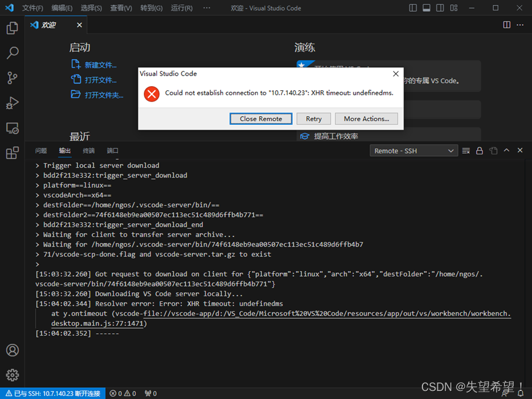Open the 运行(R) menu
The image size is (532, 399).
[x=181, y=8]
